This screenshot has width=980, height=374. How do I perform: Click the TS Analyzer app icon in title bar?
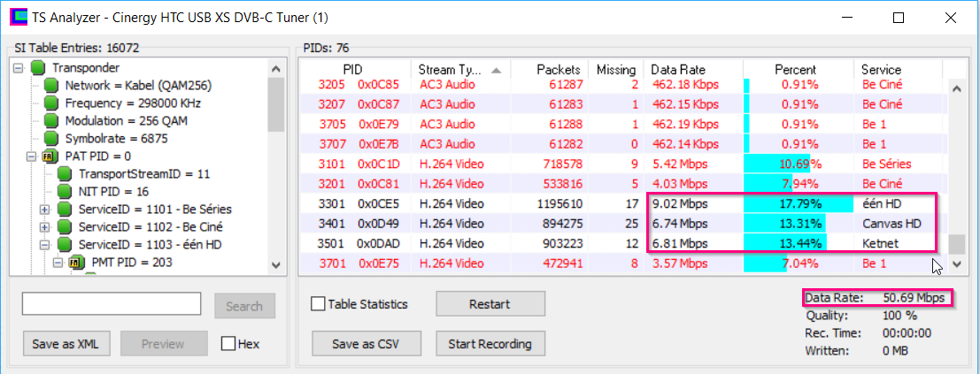[17, 18]
